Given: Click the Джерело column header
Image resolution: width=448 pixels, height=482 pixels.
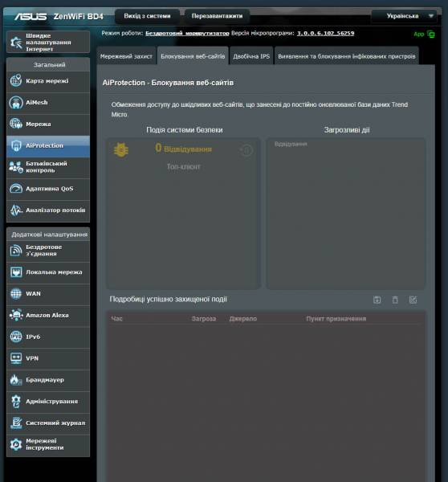Looking at the screenshot, I should (x=242, y=319).
